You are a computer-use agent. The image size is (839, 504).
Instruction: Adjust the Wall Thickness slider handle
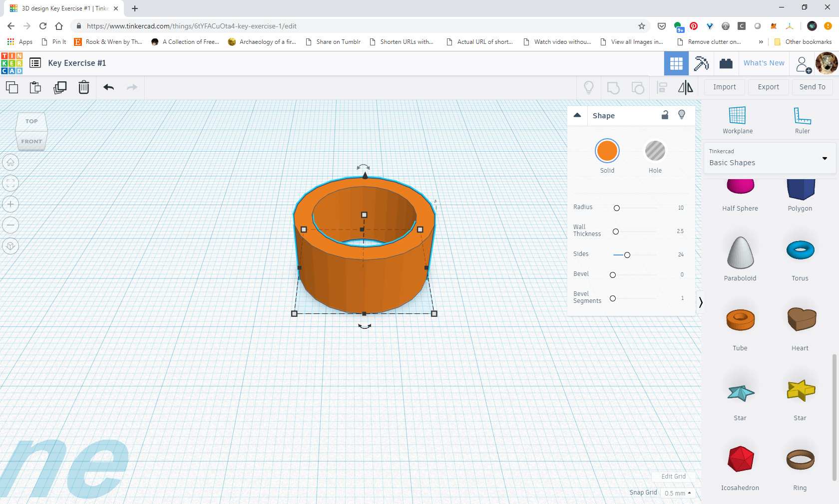click(x=616, y=232)
